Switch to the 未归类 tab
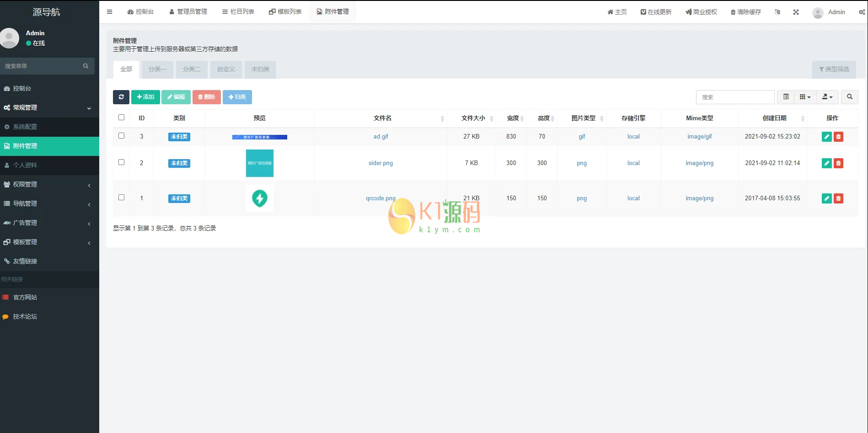The width and height of the screenshot is (868, 433). point(260,69)
